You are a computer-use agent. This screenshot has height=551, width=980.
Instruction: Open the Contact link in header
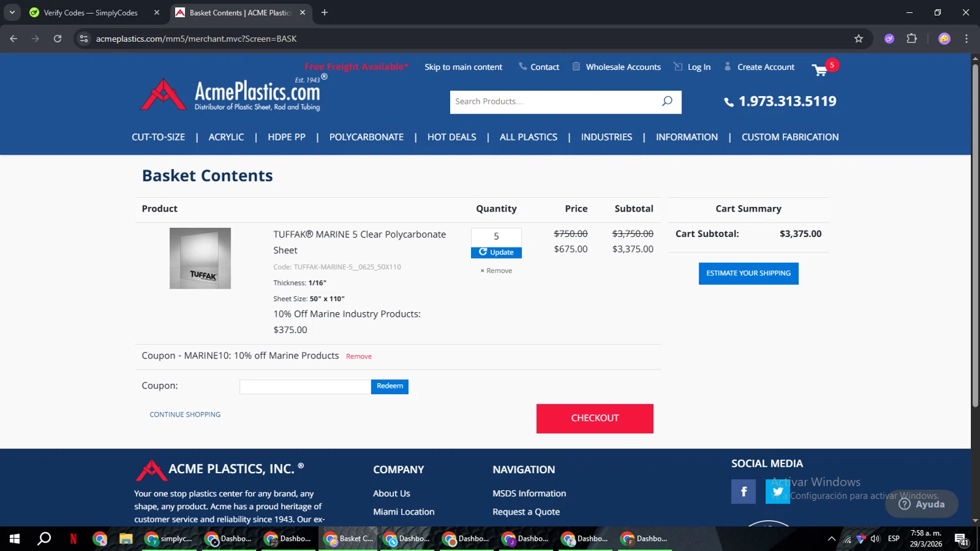point(545,67)
